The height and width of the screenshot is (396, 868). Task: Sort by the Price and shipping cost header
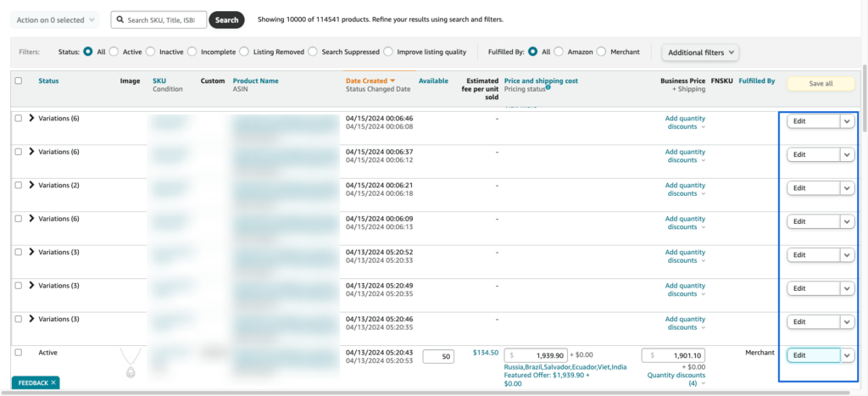[541, 81]
